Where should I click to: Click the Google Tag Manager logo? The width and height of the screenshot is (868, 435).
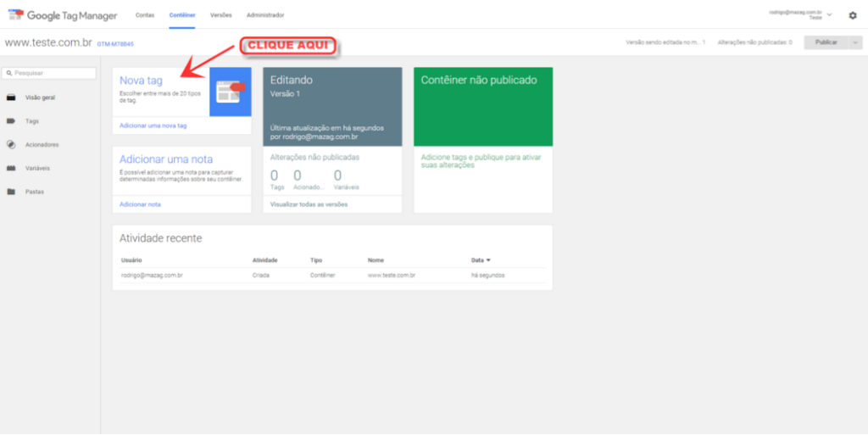click(63, 15)
